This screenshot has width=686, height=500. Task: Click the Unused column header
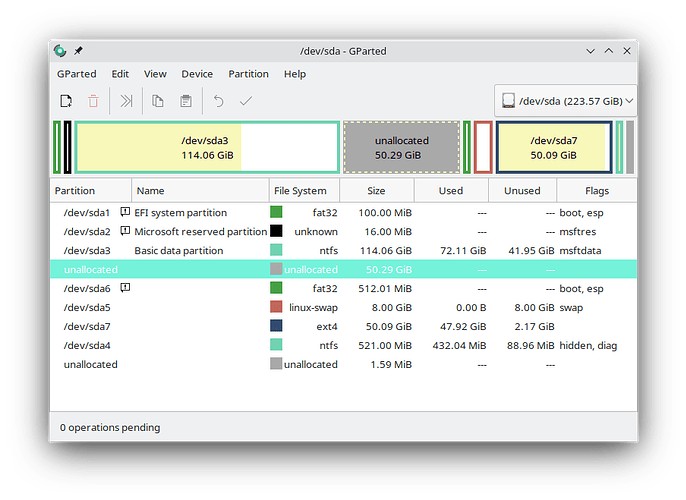click(x=522, y=191)
